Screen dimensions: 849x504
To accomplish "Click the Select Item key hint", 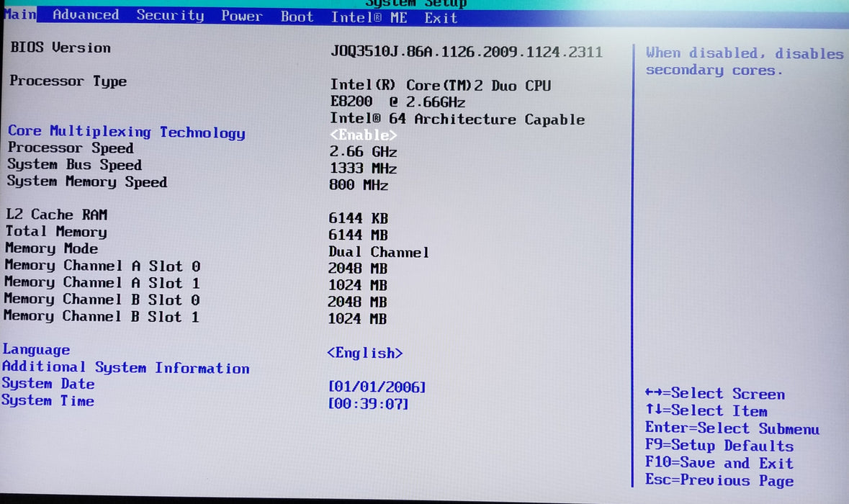I will tap(706, 411).
